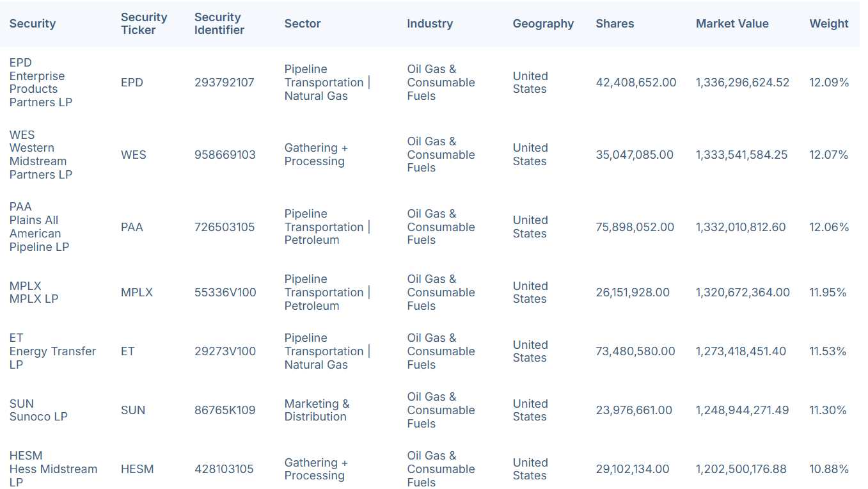Click the Security Ticker column header
This screenshot has height=489, width=868.
[x=144, y=24]
